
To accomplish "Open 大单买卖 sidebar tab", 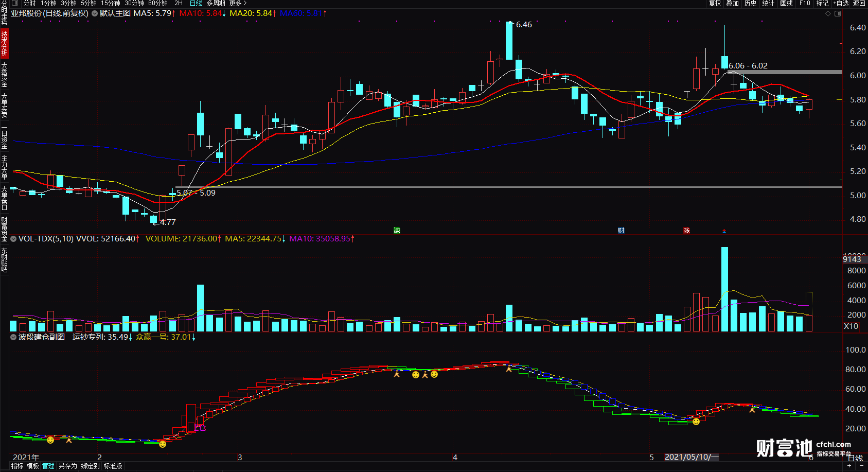I will [4, 106].
